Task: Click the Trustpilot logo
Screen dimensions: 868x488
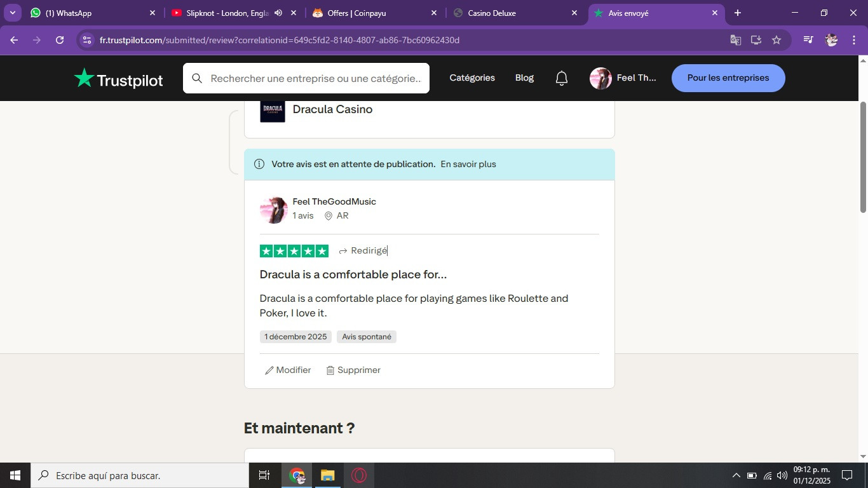Action: point(119,78)
